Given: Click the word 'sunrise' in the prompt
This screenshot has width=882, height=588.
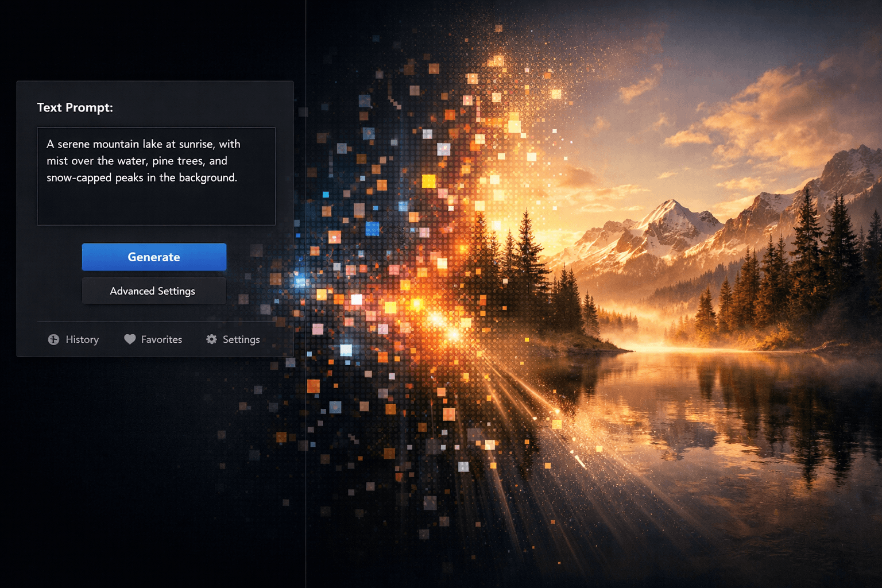Looking at the screenshot, I should 195,144.
